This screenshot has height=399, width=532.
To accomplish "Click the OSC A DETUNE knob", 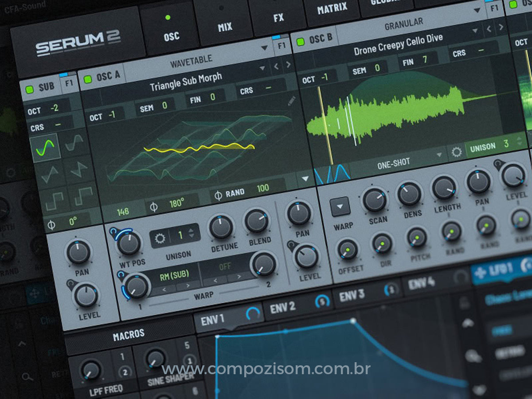I will tap(221, 227).
